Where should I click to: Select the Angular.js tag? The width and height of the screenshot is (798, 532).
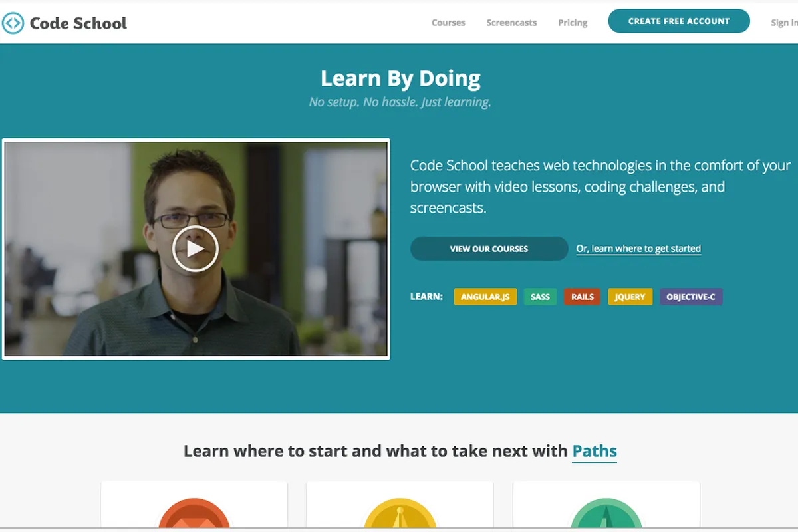coord(485,297)
